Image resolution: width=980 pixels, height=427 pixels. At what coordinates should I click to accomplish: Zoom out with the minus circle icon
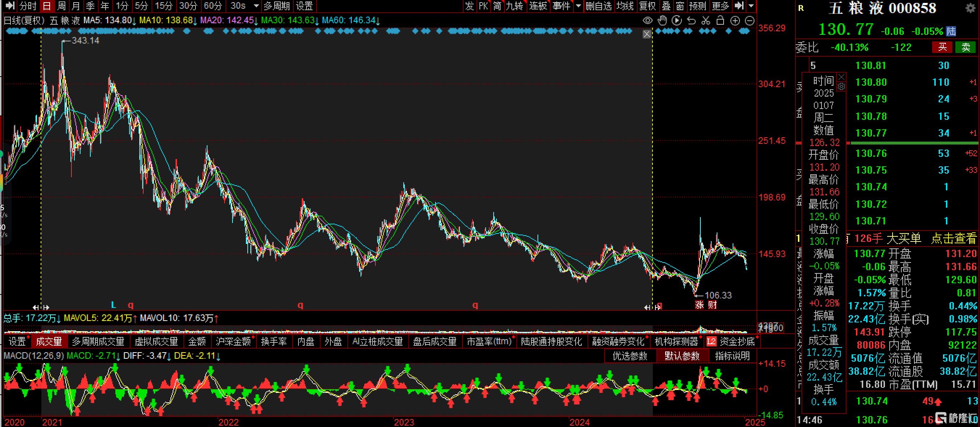pyautogui.click(x=749, y=21)
